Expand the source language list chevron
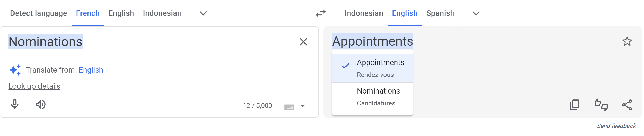The image size is (644, 136). 203,13
